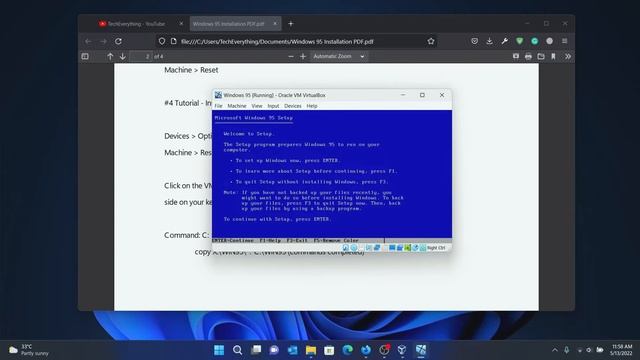Switch to Firefox on taskbar
The width and height of the screenshot is (640, 360).
click(366, 350)
